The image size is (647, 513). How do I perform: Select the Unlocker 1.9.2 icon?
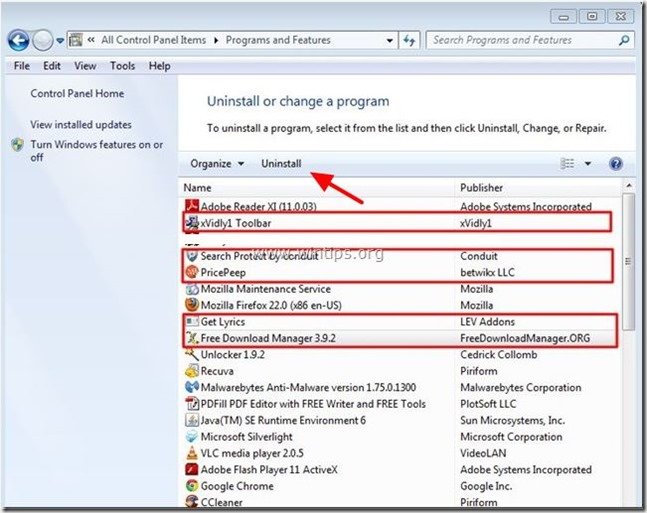(x=192, y=355)
